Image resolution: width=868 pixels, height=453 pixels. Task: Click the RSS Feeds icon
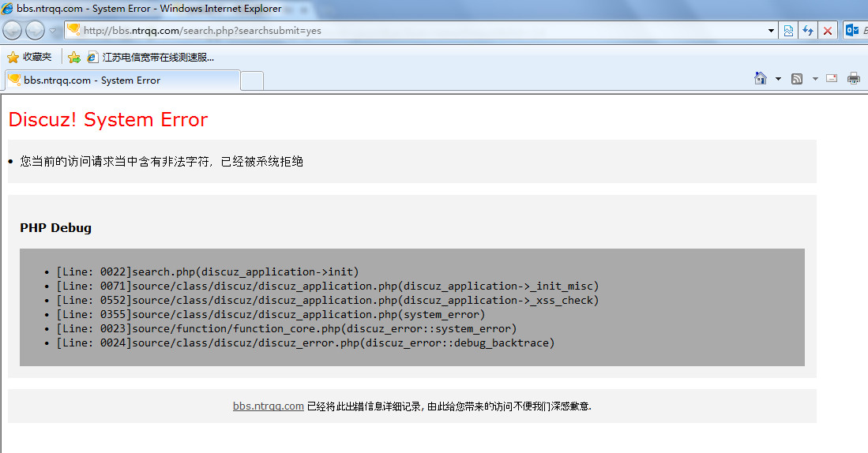[x=797, y=79]
